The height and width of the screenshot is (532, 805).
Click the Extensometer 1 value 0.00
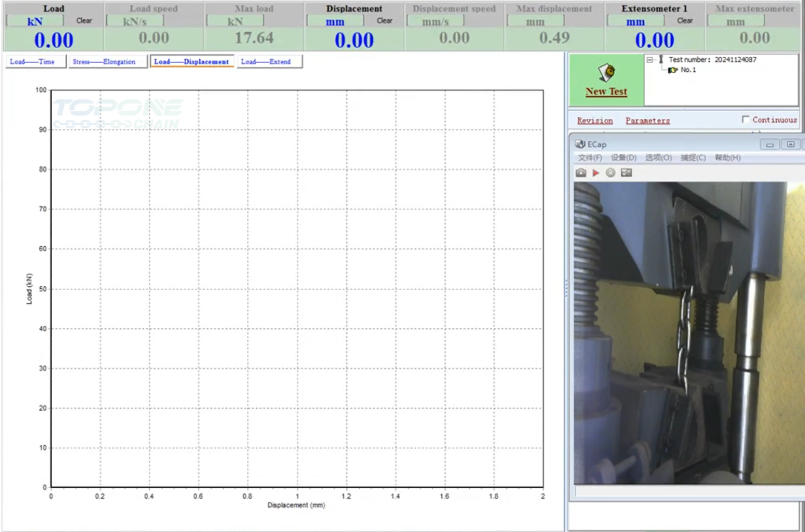pos(655,40)
